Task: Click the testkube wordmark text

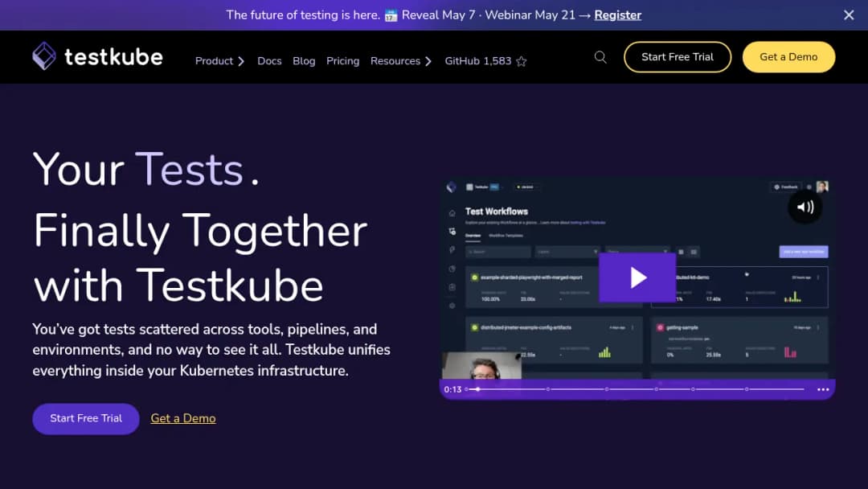Action: pyautogui.click(x=114, y=56)
